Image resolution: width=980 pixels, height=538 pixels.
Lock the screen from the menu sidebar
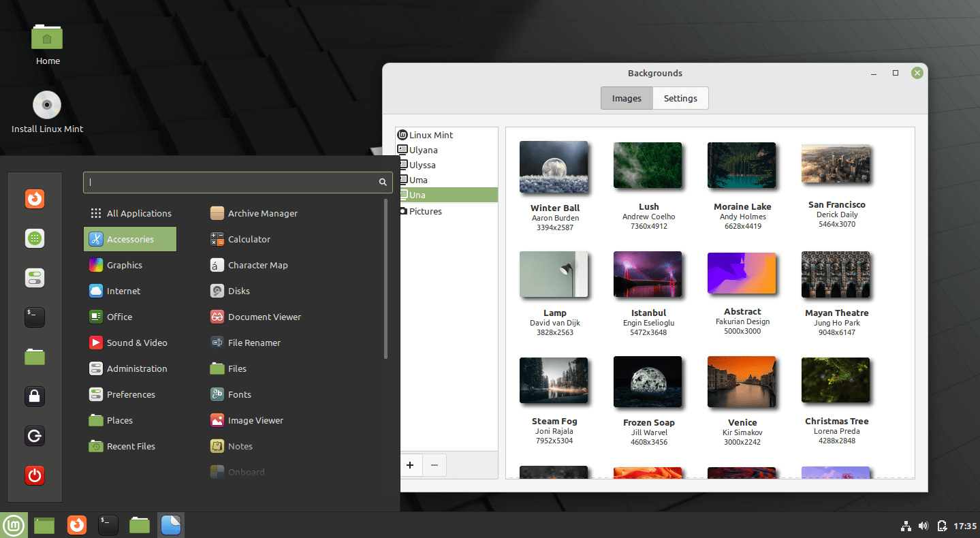tap(35, 396)
